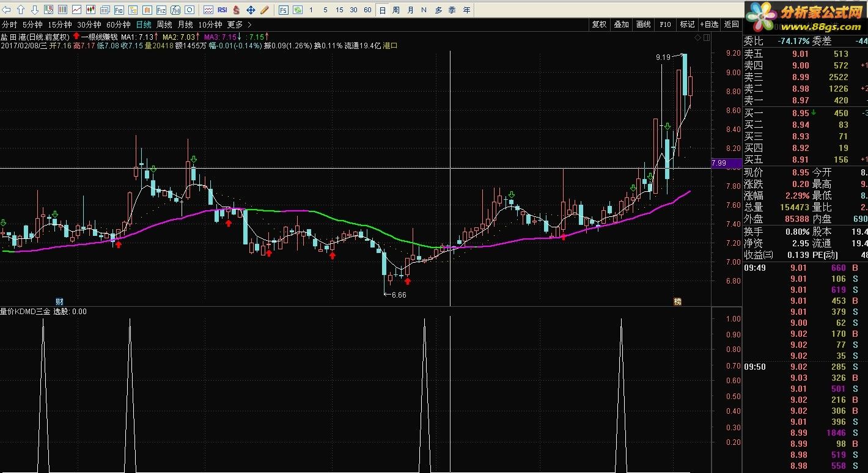Click the wave indicator chart icon
Viewport: 868px width, 473px height.
(x=208, y=10)
